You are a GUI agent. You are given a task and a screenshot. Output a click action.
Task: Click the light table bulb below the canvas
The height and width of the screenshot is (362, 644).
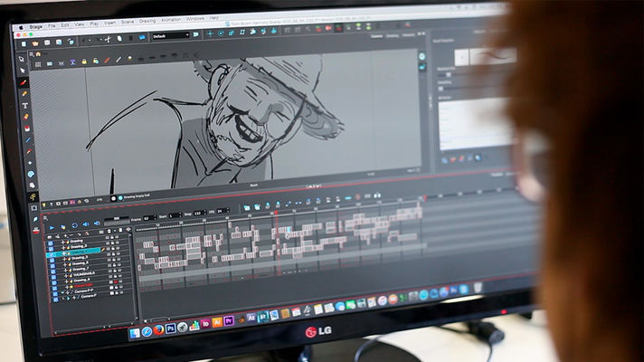click(x=44, y=205)
